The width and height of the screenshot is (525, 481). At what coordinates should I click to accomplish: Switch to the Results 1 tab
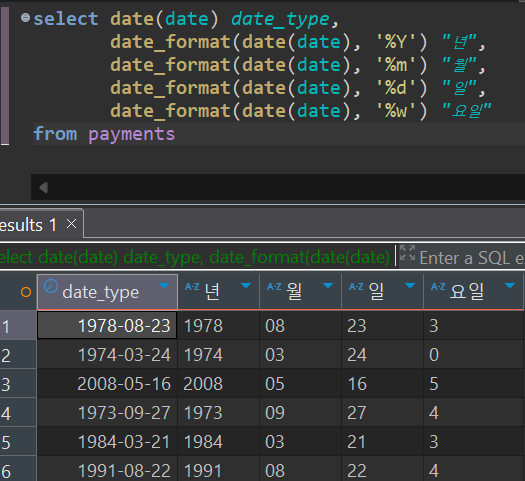[28, 225]
